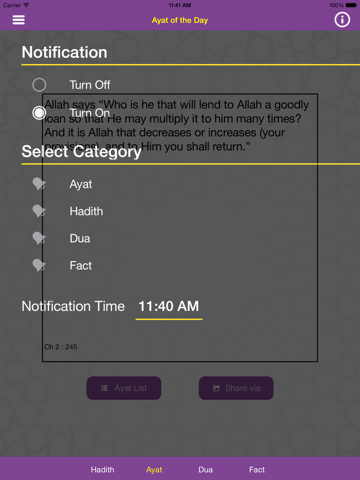
Task: Choose the Turn Off radio button
Action: pyautogui.click(x=39, y=85)
